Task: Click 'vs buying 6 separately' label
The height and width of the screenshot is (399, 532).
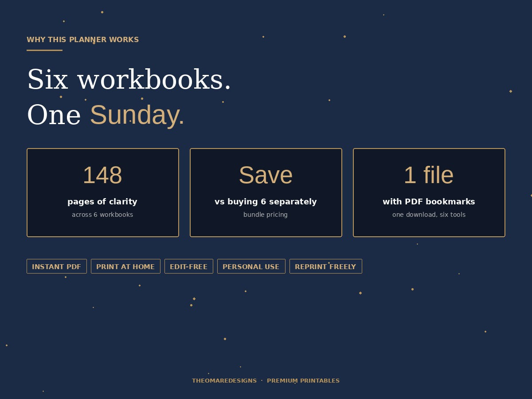Action: 266,202
